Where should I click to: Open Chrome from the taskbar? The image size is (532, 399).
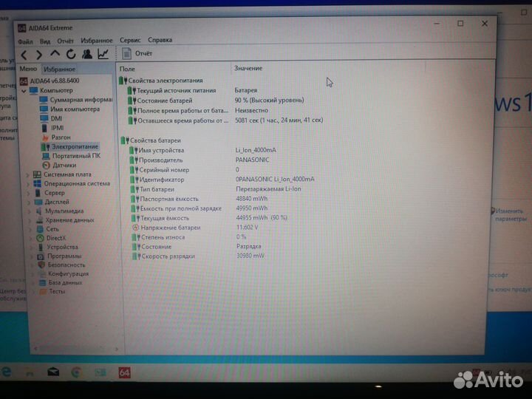click(77, 372)
